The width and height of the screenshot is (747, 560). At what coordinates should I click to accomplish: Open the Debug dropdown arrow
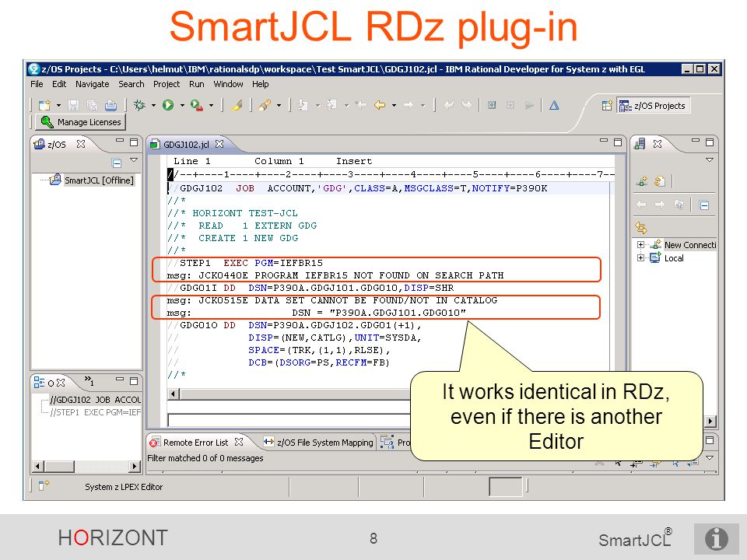click(x=153, y=105)
